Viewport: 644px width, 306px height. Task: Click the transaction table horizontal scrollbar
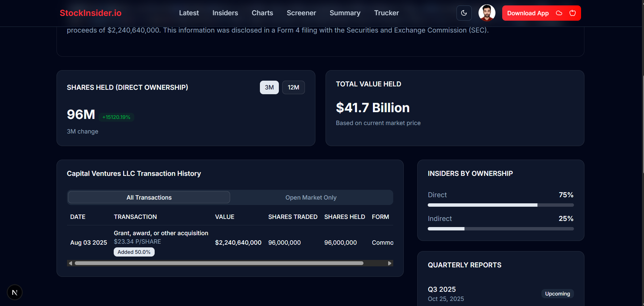(x=219, y=263)
